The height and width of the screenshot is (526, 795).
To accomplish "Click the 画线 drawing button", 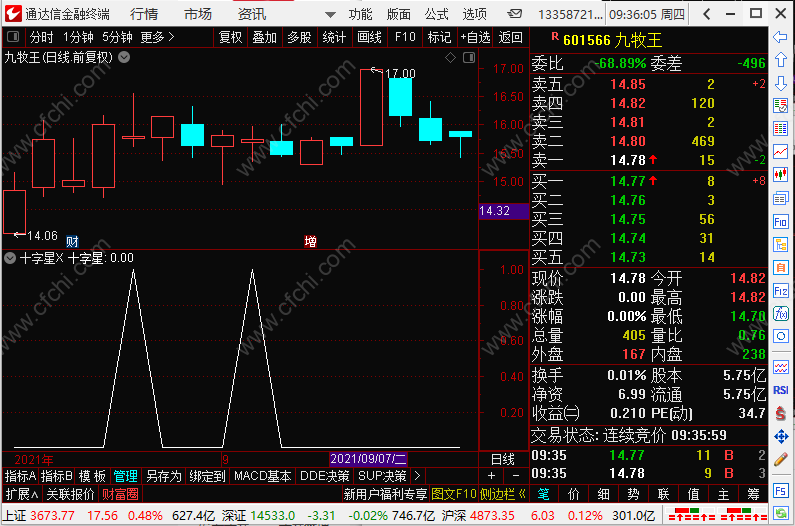I will pyautogui.click(x=369, y=37).
